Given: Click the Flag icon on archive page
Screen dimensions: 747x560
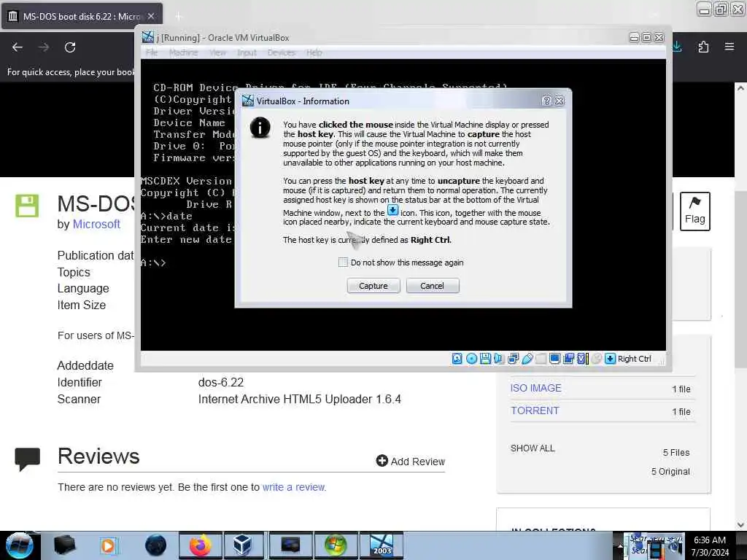Looking at the screenshot, I should (x=694, y=211).
